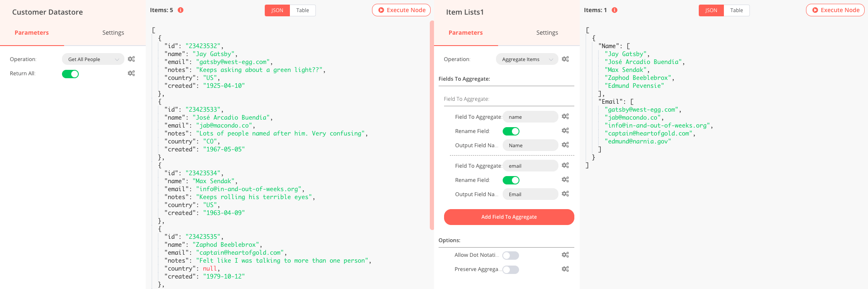The image size is (868, 289).
Task: Click gear icon beside 'Name' output field
Action: point(565,145)
